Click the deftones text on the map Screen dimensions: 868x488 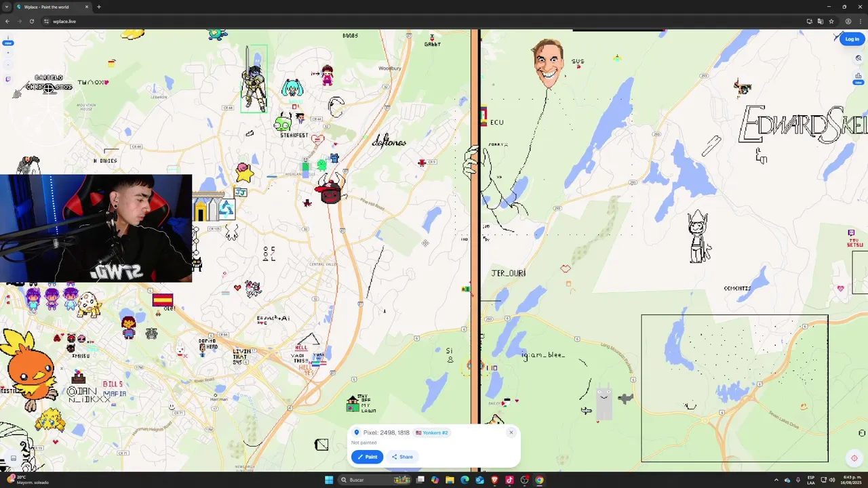[x=389, y=142]
